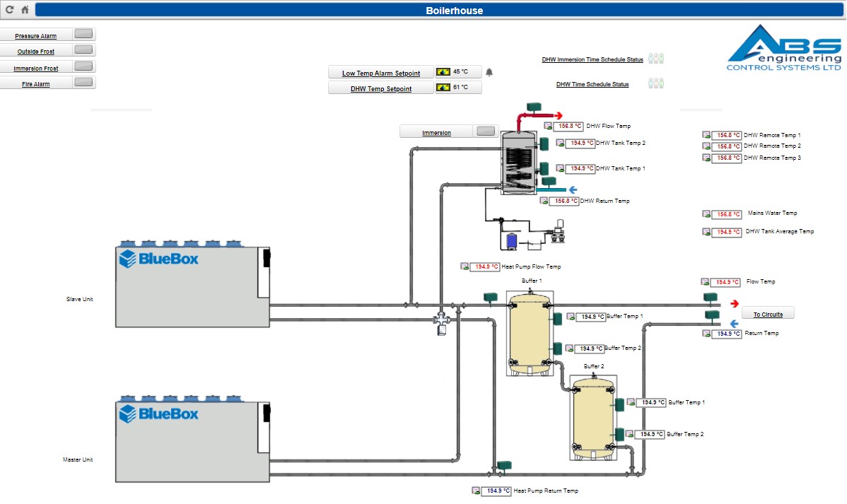Select the trend icon beside Mains Water Temp
Image resolution: width=847 pixels, height=504 pixels.
click(707, 213)
